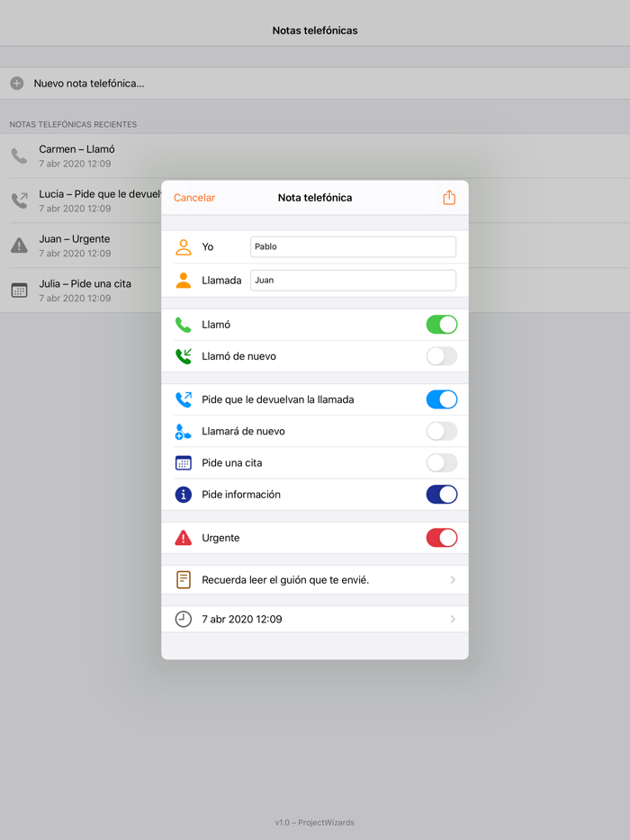Disable the Urgente switch

point(442,538)
